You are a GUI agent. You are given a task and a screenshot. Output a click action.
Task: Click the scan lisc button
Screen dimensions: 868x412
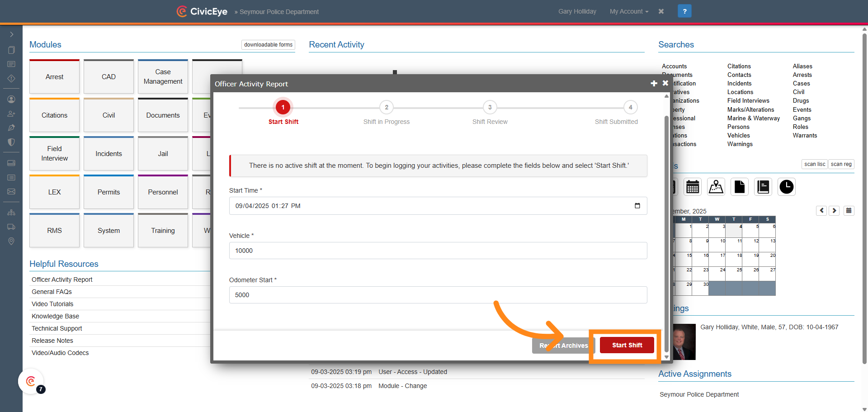815,164
